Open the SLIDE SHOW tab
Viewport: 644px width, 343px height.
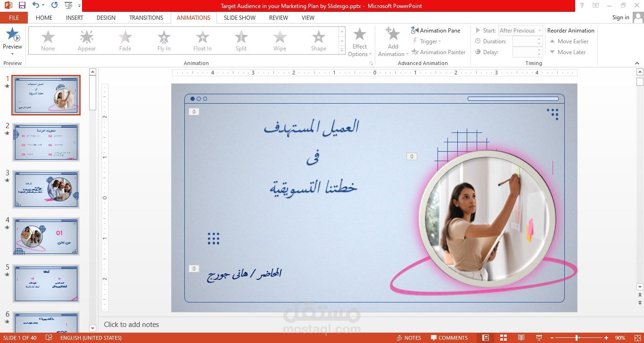(x=239, y=18)
